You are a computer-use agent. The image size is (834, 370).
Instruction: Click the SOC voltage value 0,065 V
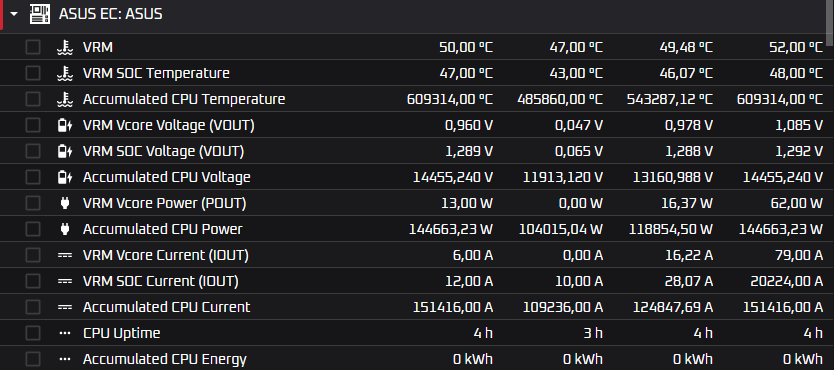579,151
